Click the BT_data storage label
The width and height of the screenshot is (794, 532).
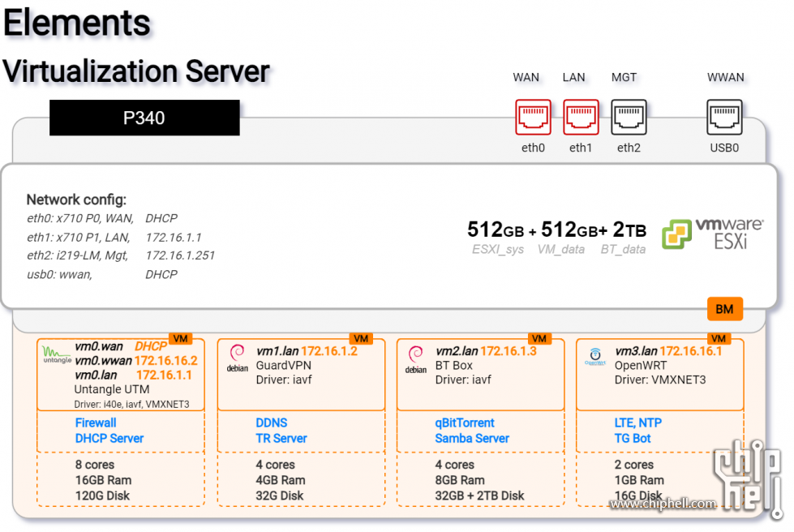tap(623, 250)
